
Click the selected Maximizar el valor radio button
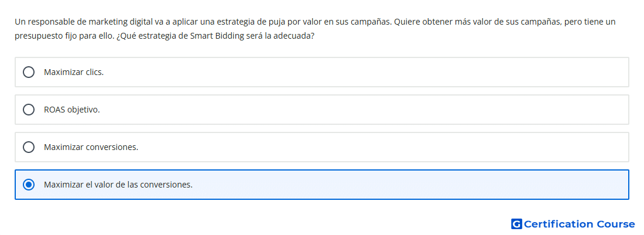[x=29, y=185]
